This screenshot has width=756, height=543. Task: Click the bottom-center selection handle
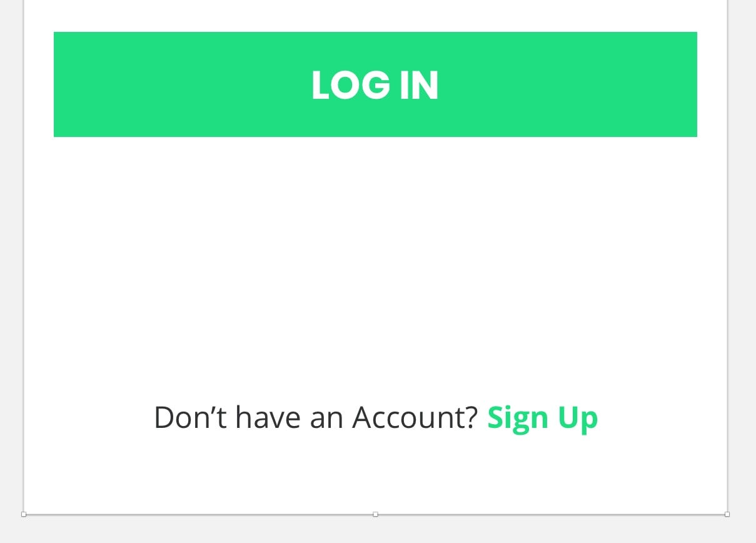coord(375,514)
